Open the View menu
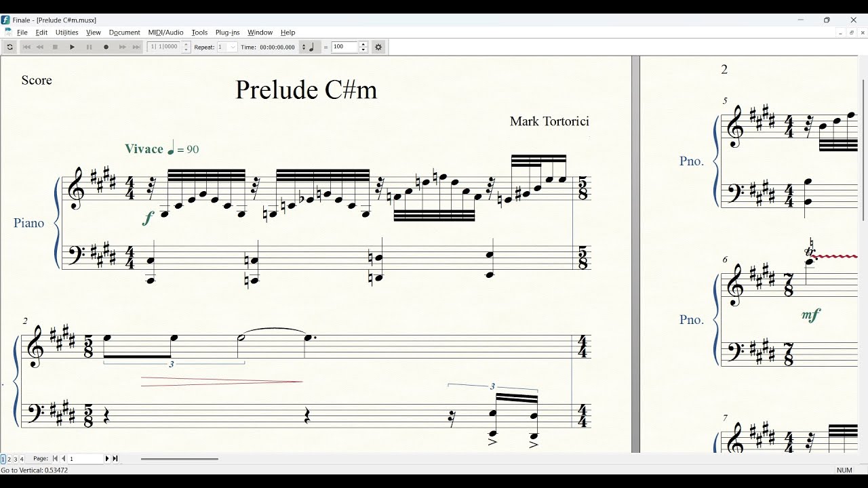The image size is (868, 488). pyautogui.click(x=94, y=33)
